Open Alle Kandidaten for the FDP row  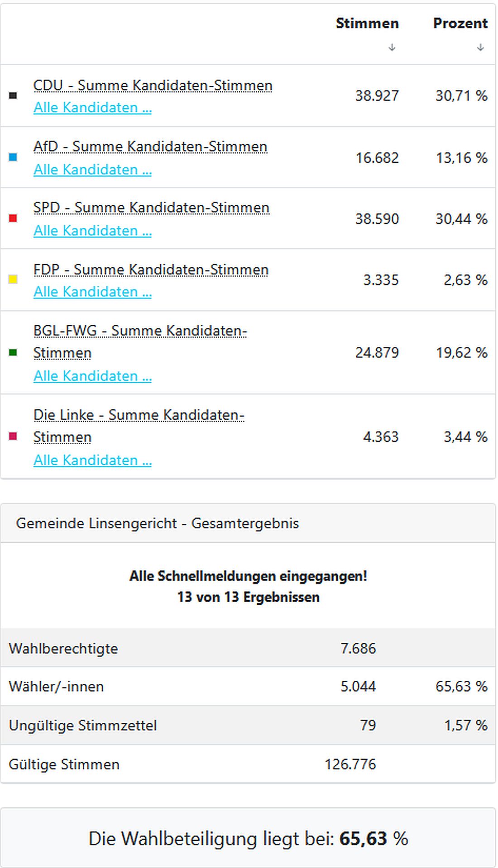tap(92, 292)
